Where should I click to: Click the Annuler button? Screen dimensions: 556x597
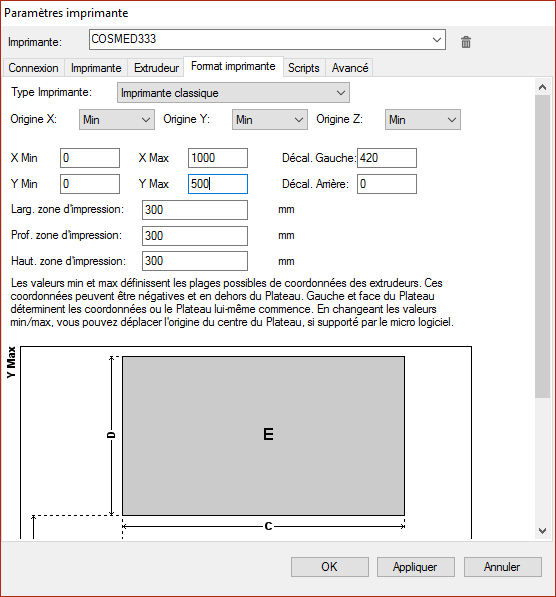503,567
